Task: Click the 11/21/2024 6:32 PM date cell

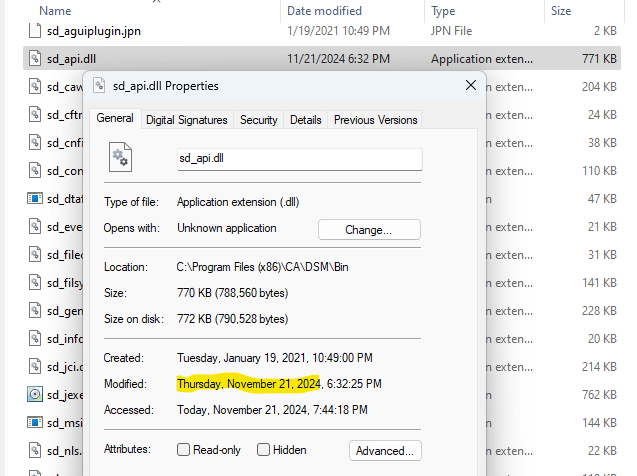Action: [338, 59]
